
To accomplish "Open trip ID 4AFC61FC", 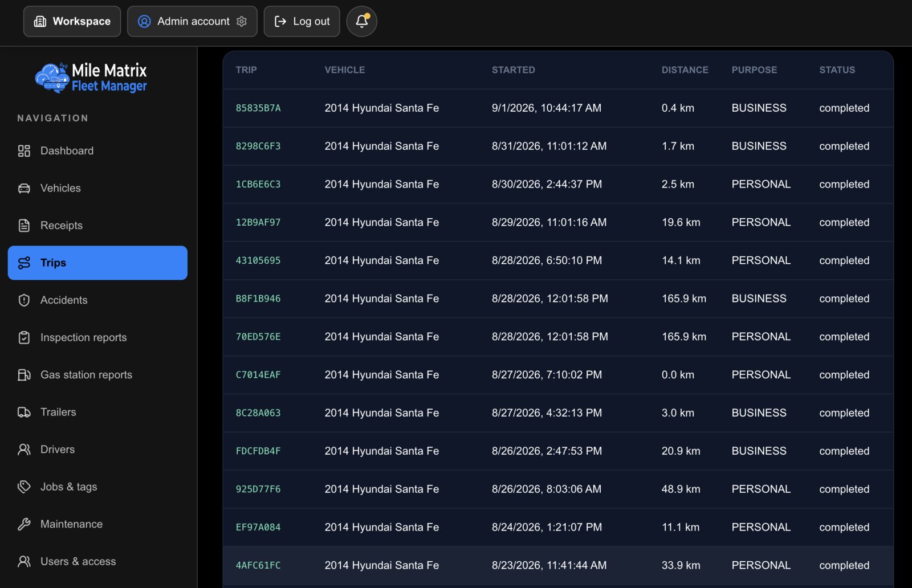I will point(258,566).
